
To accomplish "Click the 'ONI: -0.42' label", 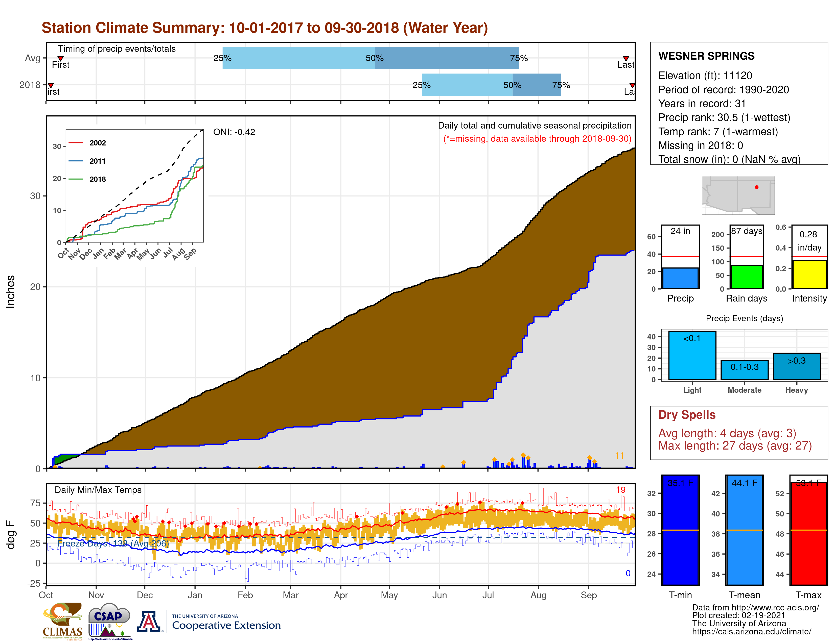I will click(234, 132).
